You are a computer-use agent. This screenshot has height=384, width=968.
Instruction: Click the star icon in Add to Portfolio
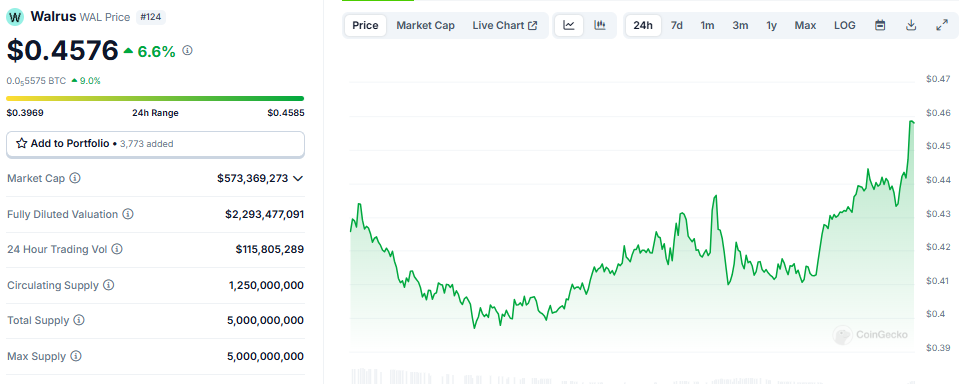pyautogui.click(x=22, y=143)
